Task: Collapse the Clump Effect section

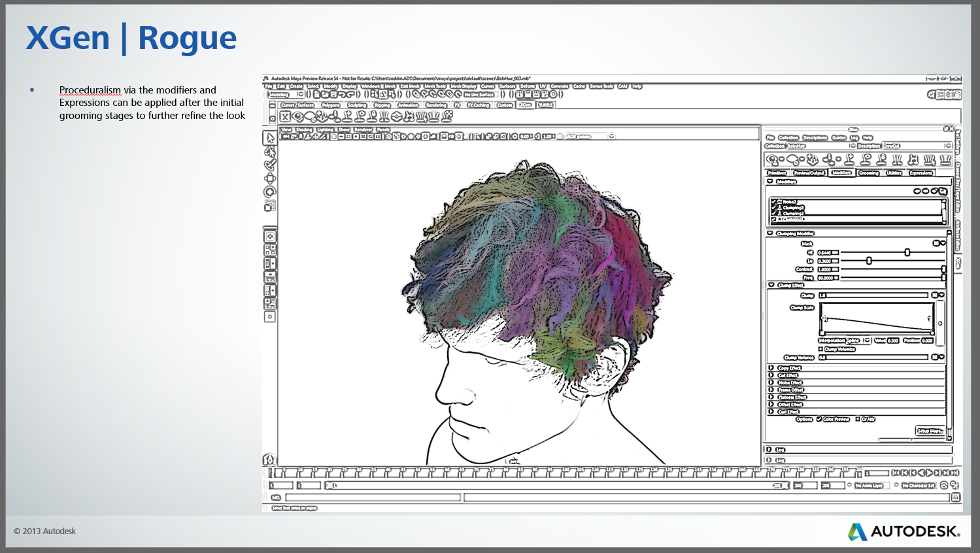Action: (x=771, y=285)
